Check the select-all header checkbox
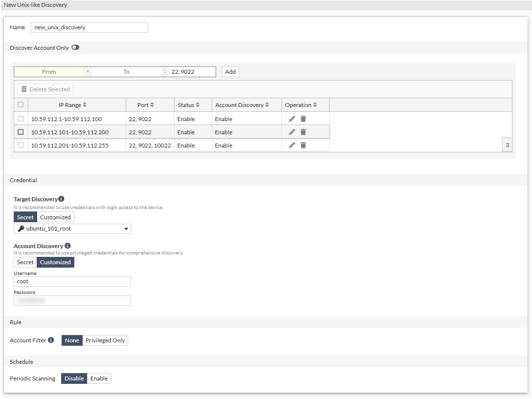 [21, 105]
